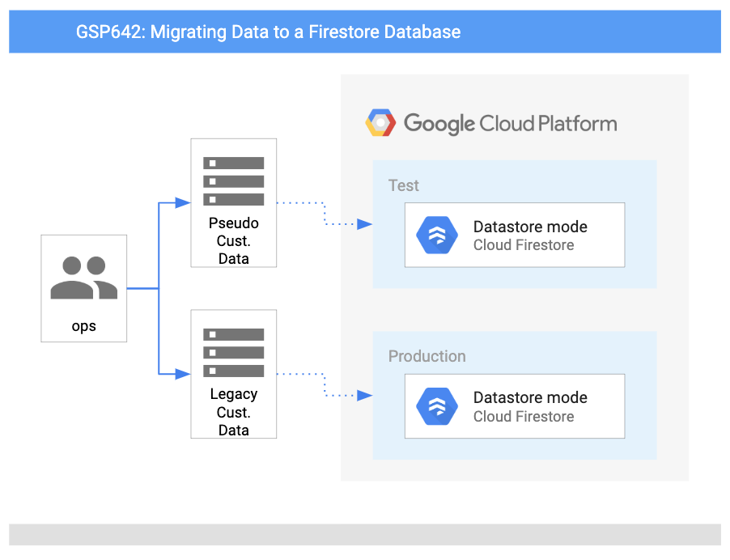Viewport: 730px width, 560px height.
Task: Click "Datastore mode" text in the Test box
Action: 530,227
